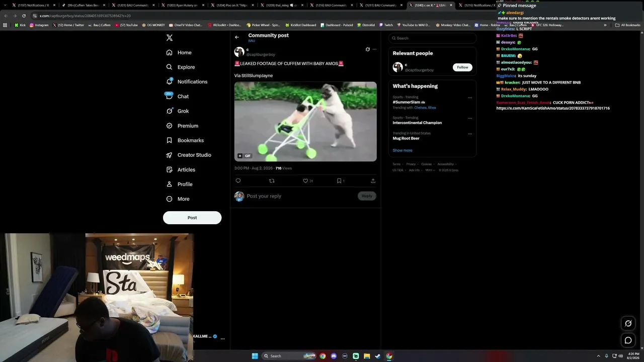Open the X logo home icon
Viewport: 644px width, 362px height.
click(x=170, y=38)
